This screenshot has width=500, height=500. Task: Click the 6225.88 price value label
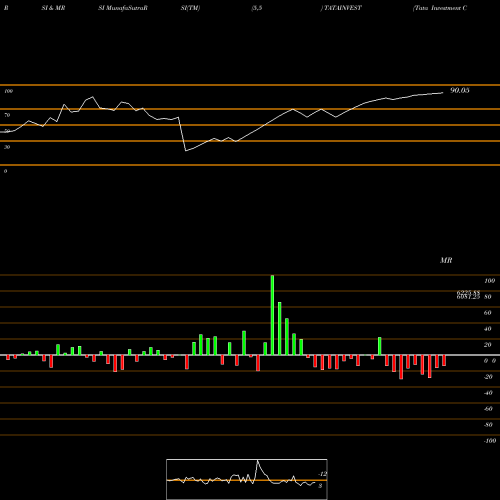468,293
